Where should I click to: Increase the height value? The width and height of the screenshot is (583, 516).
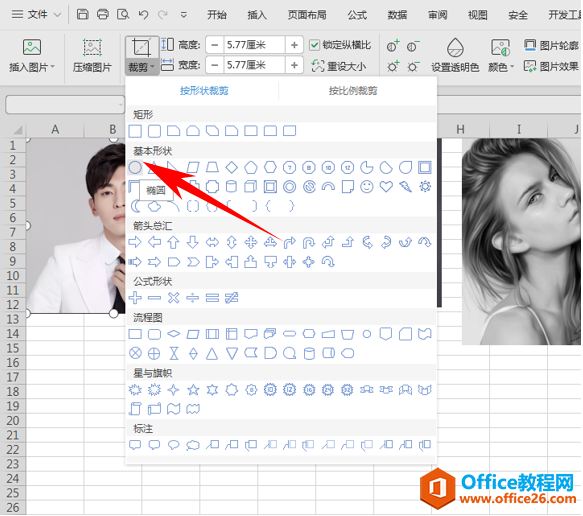[x=294, y=45]
